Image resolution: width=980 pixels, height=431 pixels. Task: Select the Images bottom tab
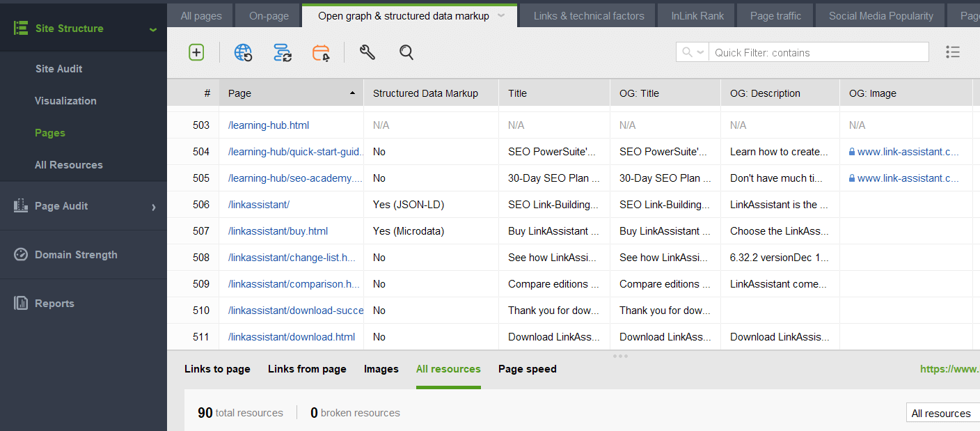381,369
